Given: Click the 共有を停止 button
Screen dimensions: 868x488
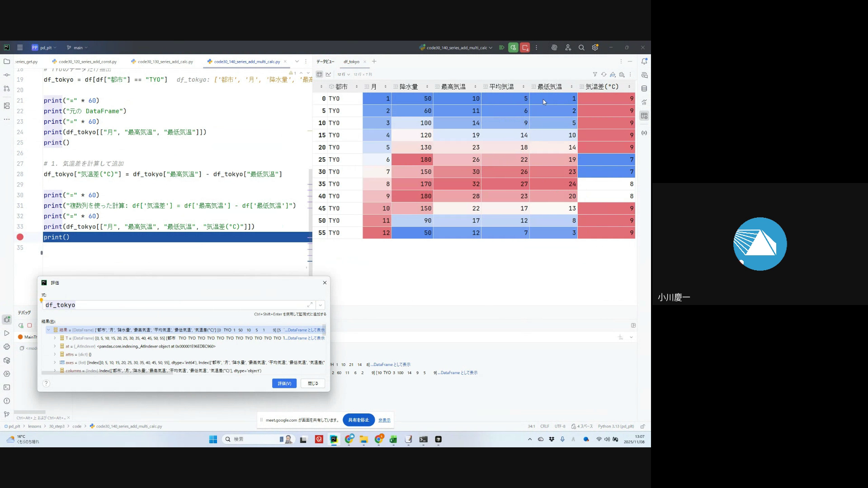Looking at the screenshot, I should coord(359,420).
